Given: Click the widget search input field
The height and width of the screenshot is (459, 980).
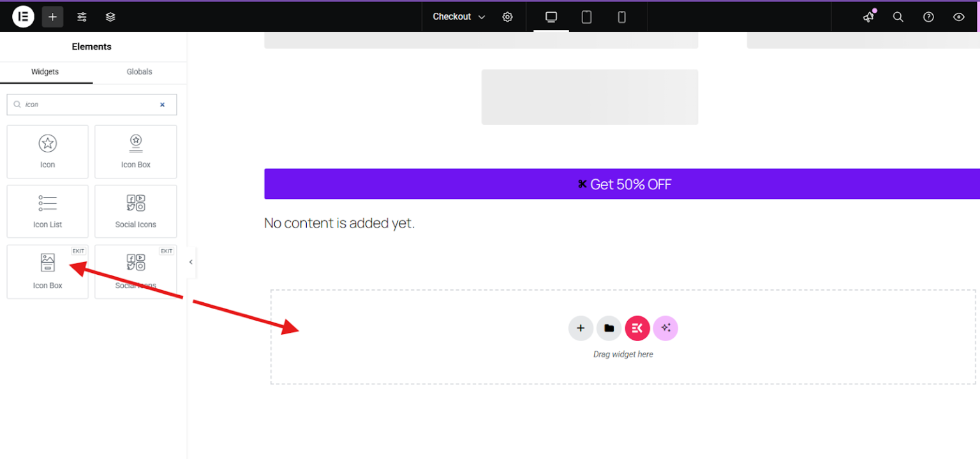Looking at the screenshot, I should coord(89,105).
